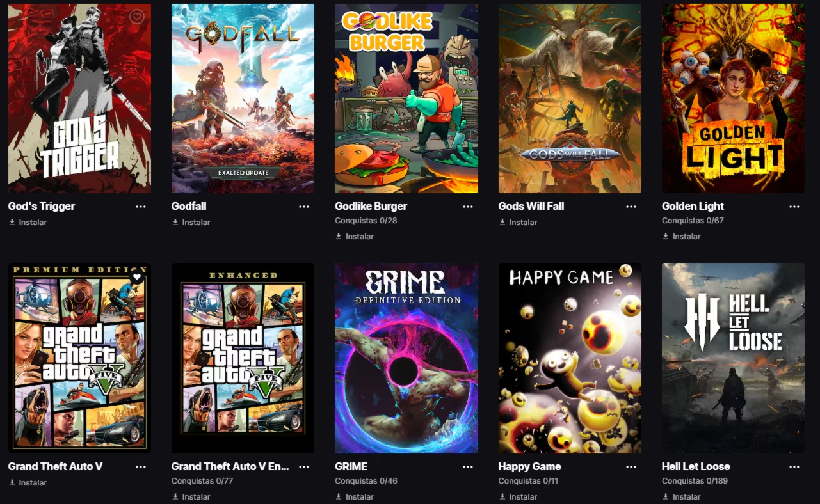Open more options for Gods Will Fall
The height and width of the screenshot is (504, 820).
(631, 207)
